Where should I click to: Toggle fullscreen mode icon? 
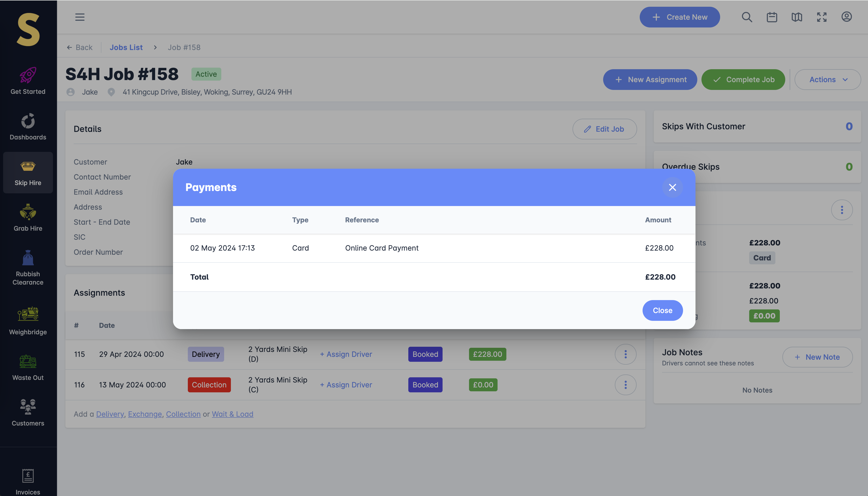pyautogui.click(x=822, y=17)
